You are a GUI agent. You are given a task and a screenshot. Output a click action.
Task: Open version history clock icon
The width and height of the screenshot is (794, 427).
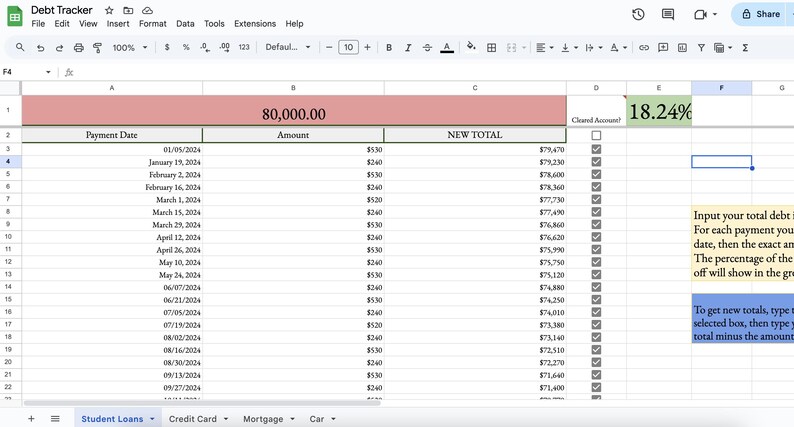638,14
